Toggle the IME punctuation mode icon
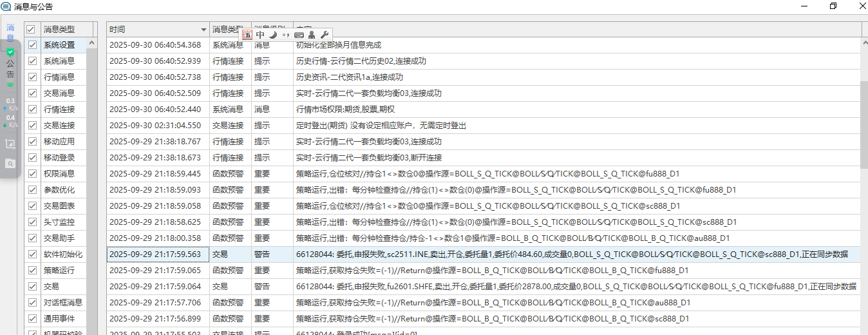The width and height of the screenshot is (868, 335). click(x=286, y=35)
